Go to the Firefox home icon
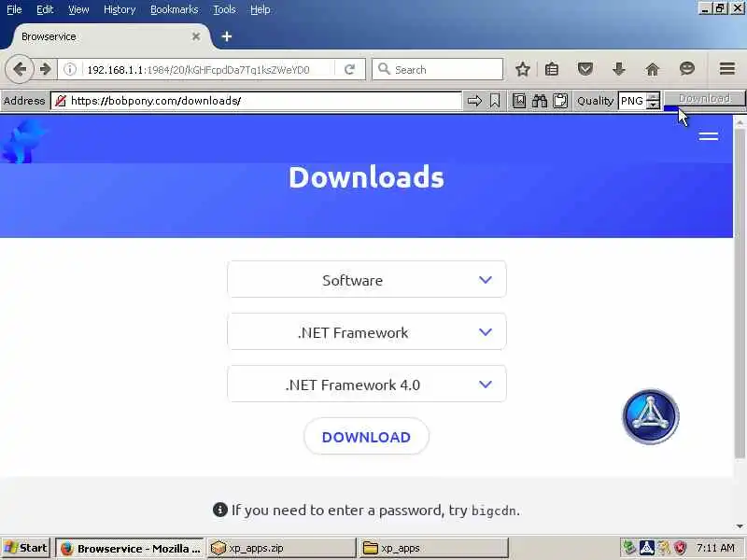747x560 pixels. 652,69
